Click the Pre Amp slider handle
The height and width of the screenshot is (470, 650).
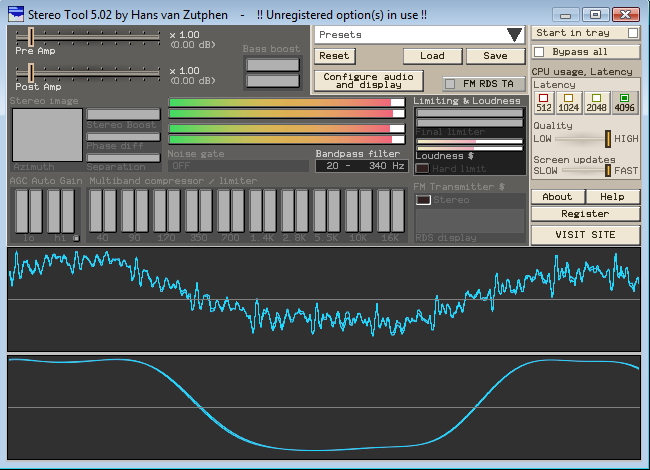[x=31, y=37]
